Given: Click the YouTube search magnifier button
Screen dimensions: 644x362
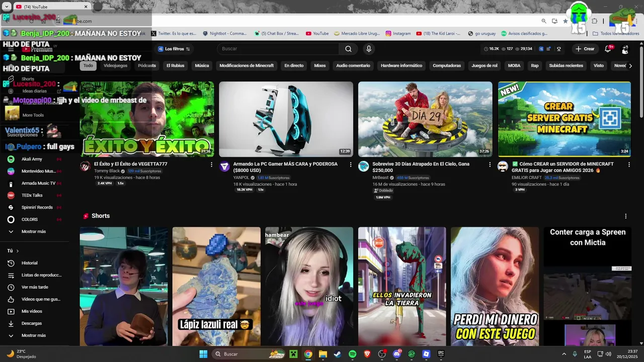Looking at the screenshot, I should point(348,49).
